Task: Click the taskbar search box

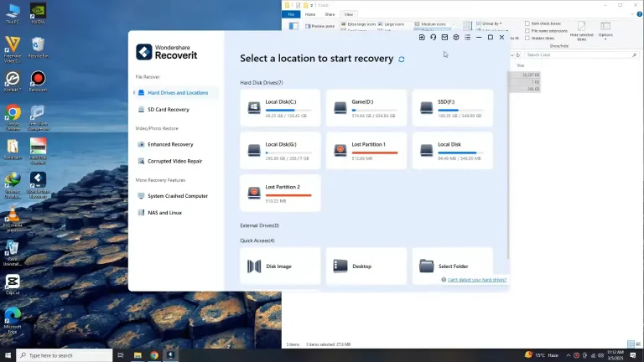Action: point(65,355)
